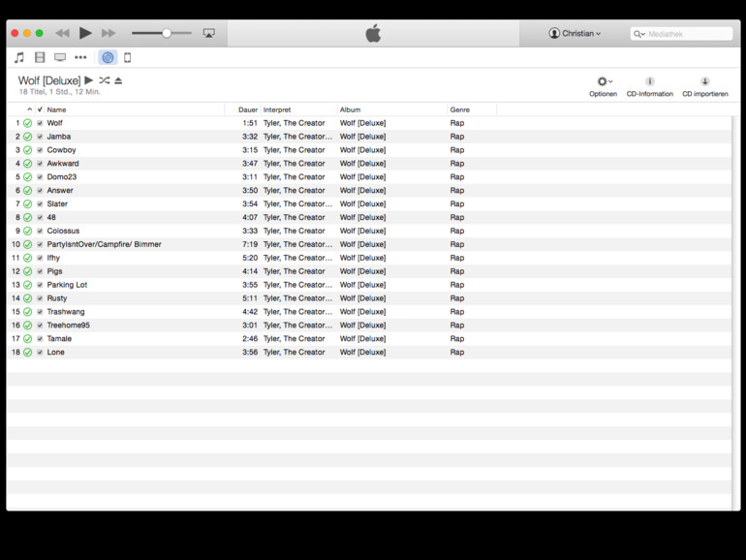The width and height of the screenshot is (746, 560).
Task: Switch to the Movies library
Action: (40, 57)
